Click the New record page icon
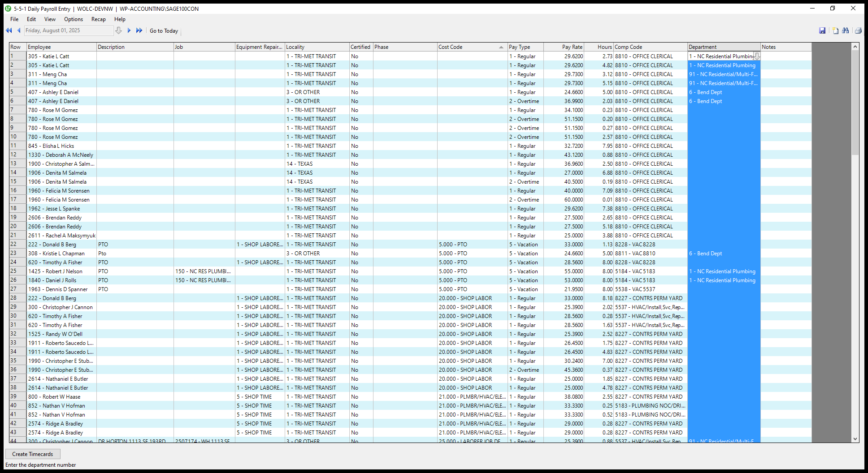868x473 pixels. click(x=835, y=30)
